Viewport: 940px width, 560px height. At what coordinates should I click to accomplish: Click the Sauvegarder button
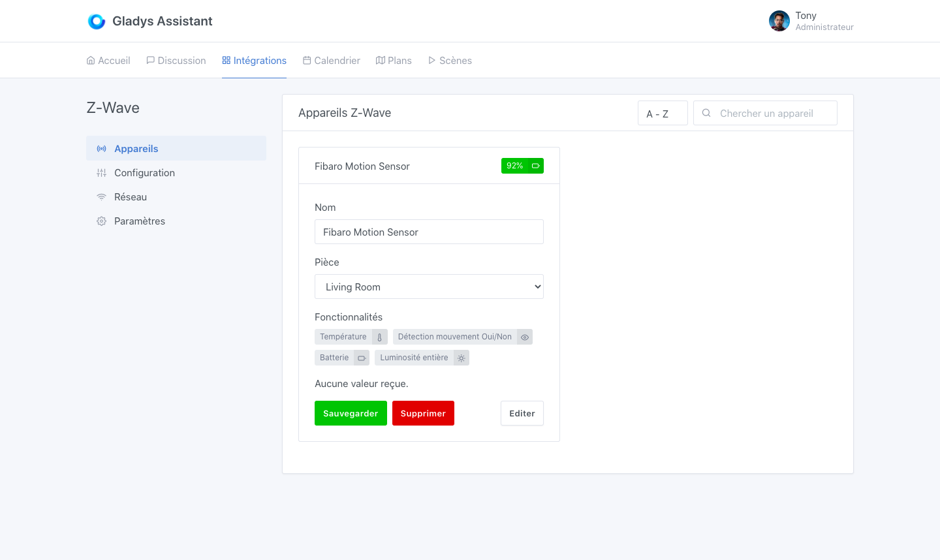[x=351, y=413]
